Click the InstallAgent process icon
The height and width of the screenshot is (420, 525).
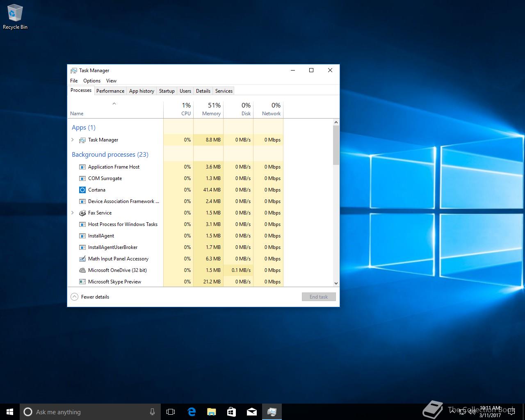(82, 236)
